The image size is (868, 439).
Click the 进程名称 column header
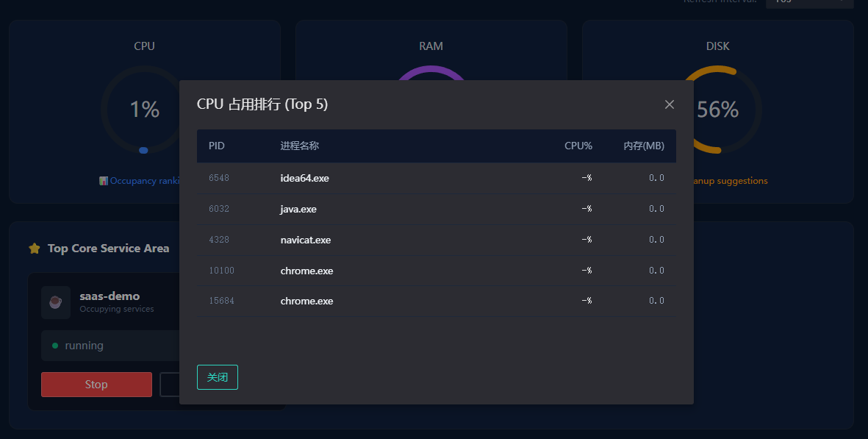[299, 146]
